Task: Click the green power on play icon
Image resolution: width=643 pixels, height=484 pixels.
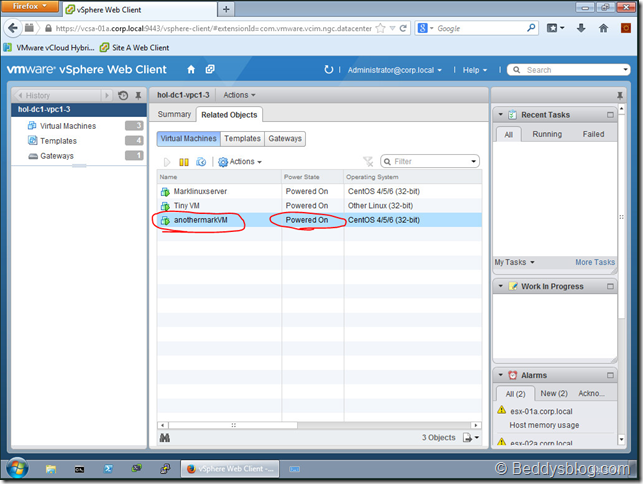Action: [x=166, y=162]
